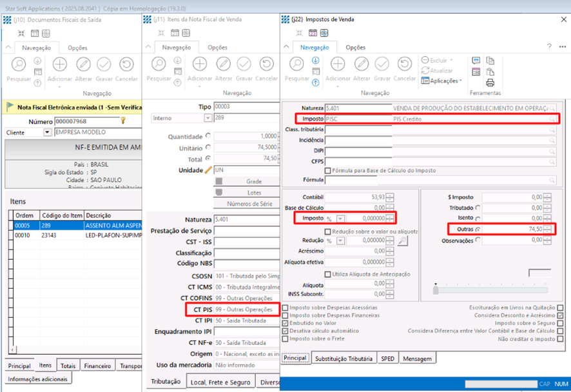Viewport: 571px width, 392px height.
Task: Click printer icon in Ferramentas group
Action: click(490, 82)
